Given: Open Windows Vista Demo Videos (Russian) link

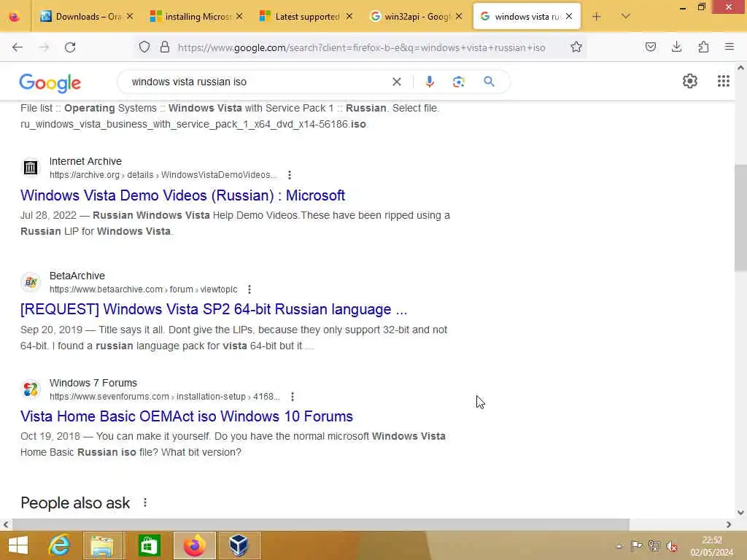Looking at the screenshot, I should click(x=182, y=195).
